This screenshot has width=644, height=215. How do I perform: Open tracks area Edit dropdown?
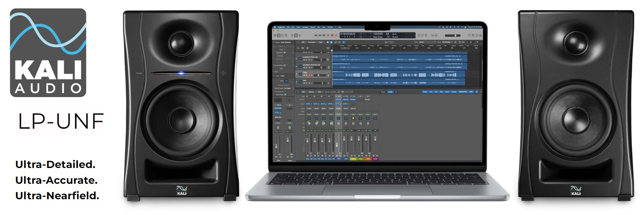(304, 42)
